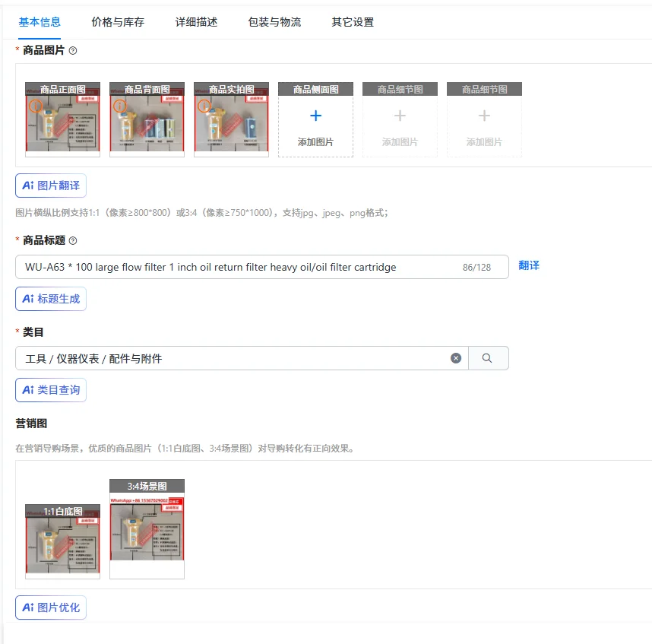This screenshot has height=644, width=652.
Task: Select the AI 标题生成 feature
Action: 50,298
